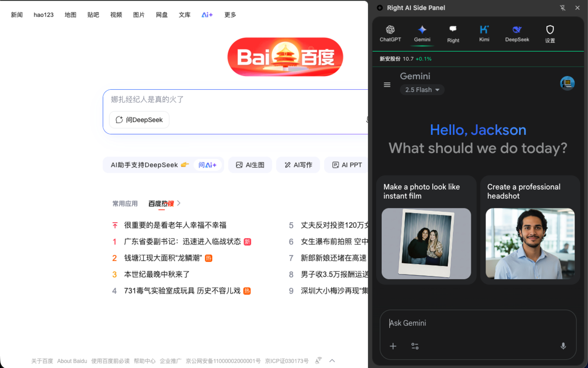
Task: Open hao123 link
Action: (x=44, y=15)
